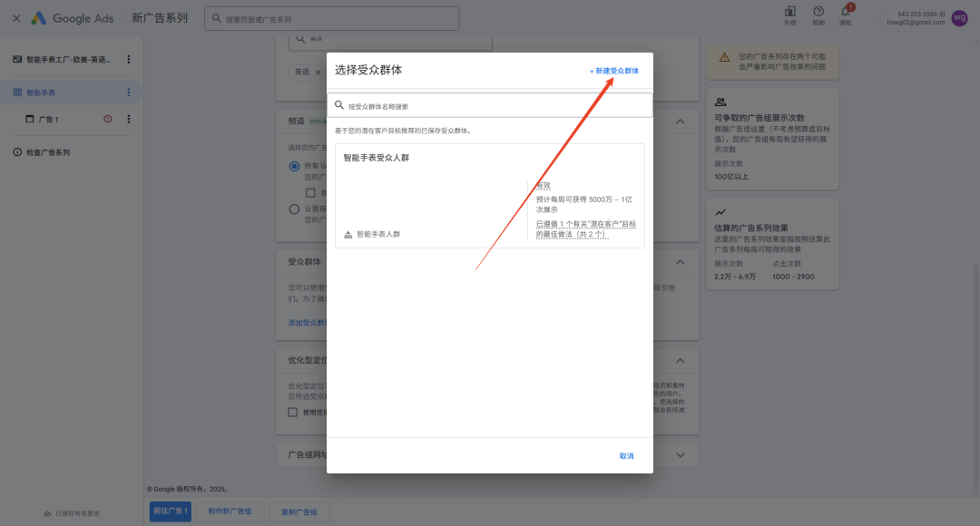Select 智能手表 ad group in sidebar
Viewport: 980px width, 526px height.
pos(41,93)
